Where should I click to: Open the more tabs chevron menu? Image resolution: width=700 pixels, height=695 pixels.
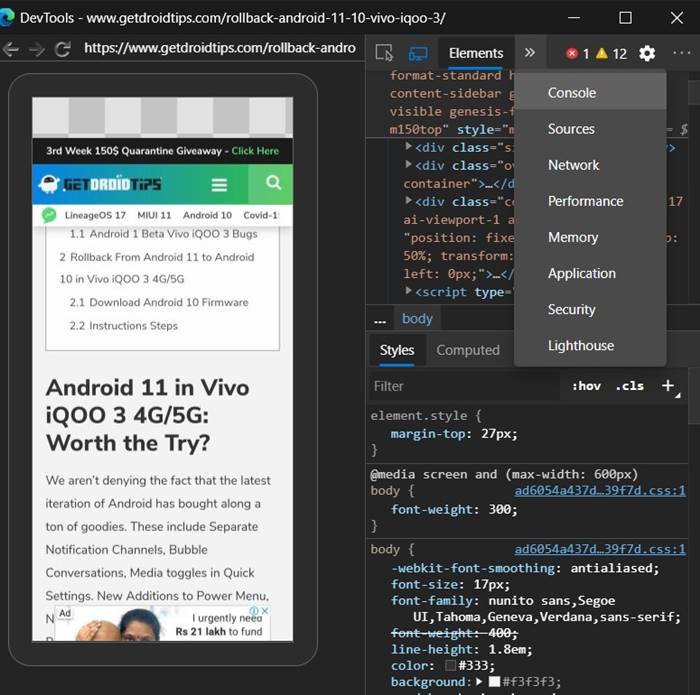529,53
